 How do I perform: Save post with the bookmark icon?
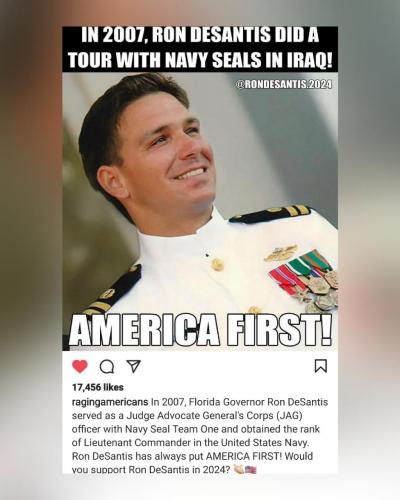point(321,366)
